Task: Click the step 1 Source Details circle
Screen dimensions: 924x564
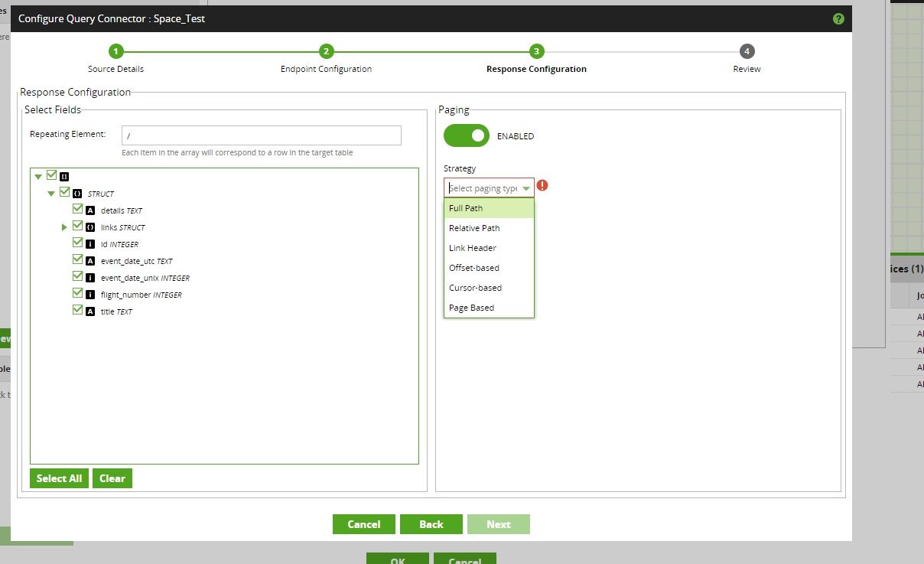Action: 115,51
